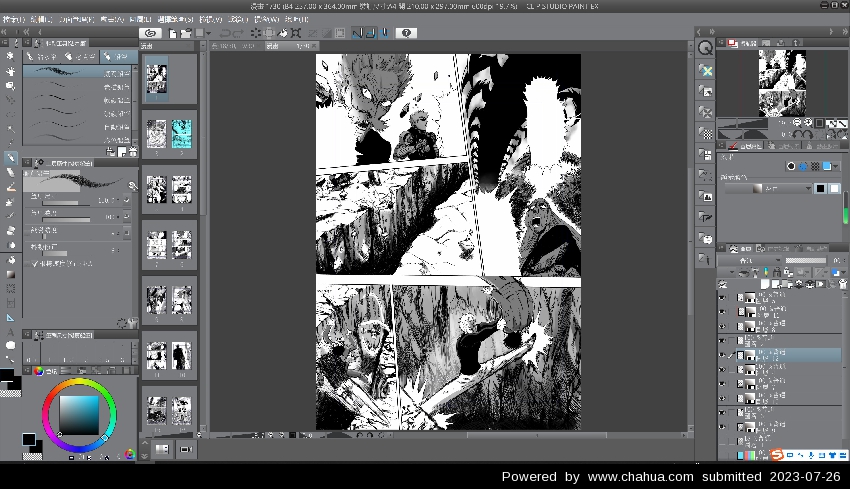This screenshot has height=489, width=850.
Task: Select first sub tool group tab with pen icon
Action: tap(42, 56)
